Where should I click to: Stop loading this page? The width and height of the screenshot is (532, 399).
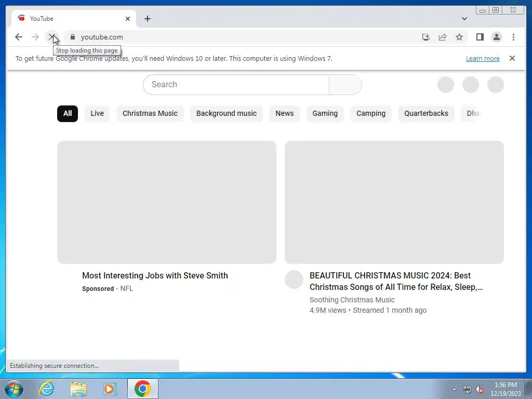coord(51,37)
